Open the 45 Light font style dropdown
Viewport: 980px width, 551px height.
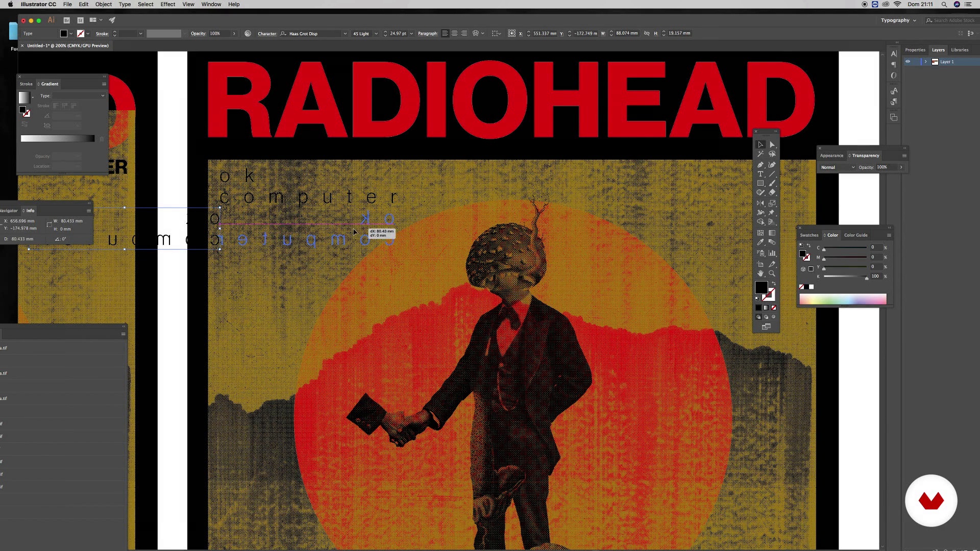point(376,34)
